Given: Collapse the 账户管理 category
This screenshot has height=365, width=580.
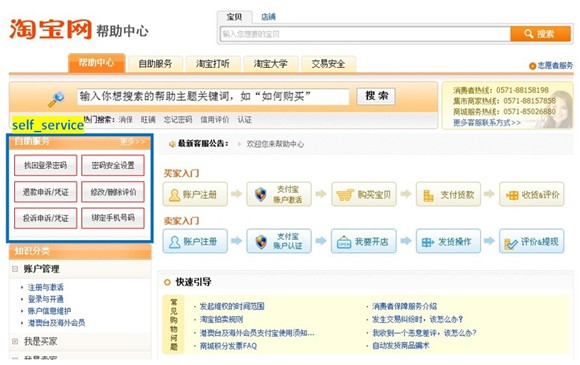Looking at the screenshot, I should pos(15,269).
